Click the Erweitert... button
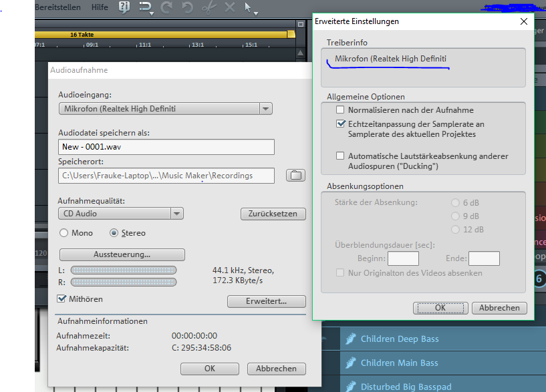The height and width of the screenshot is (392, 546). 267,301
